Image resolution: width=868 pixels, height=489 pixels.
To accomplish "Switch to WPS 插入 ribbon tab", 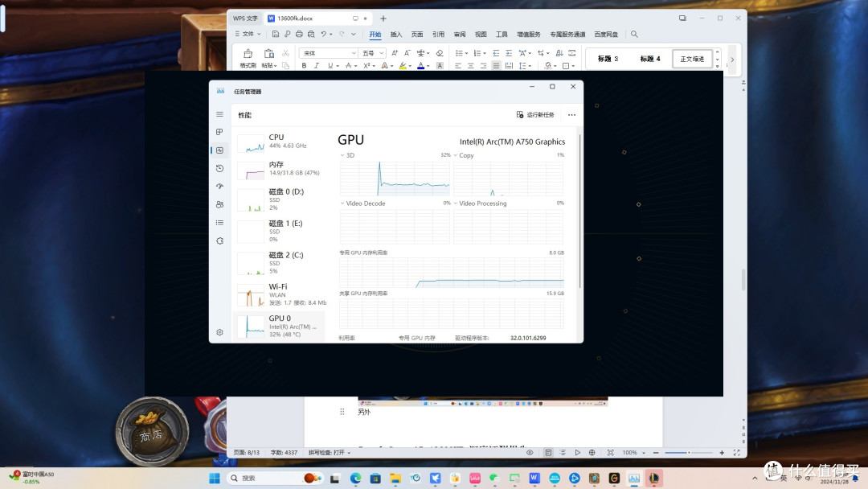I will click(x=396, y=35).
